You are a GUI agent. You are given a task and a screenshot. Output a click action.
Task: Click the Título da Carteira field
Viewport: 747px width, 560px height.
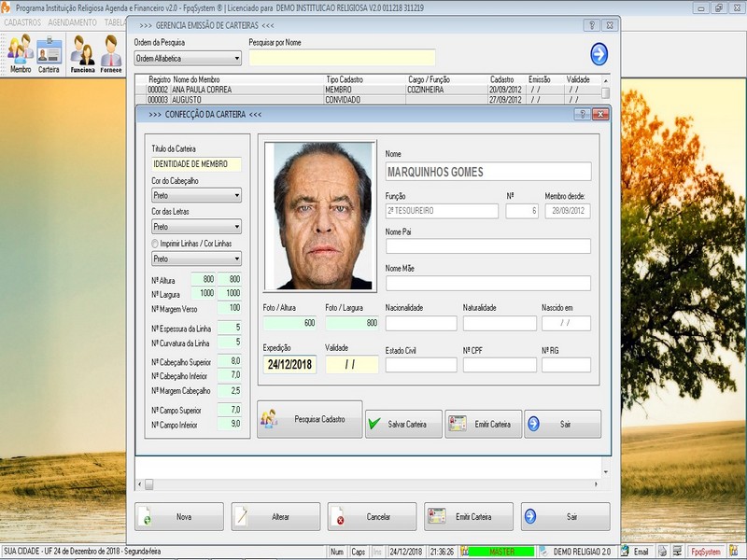click(196, 164)
